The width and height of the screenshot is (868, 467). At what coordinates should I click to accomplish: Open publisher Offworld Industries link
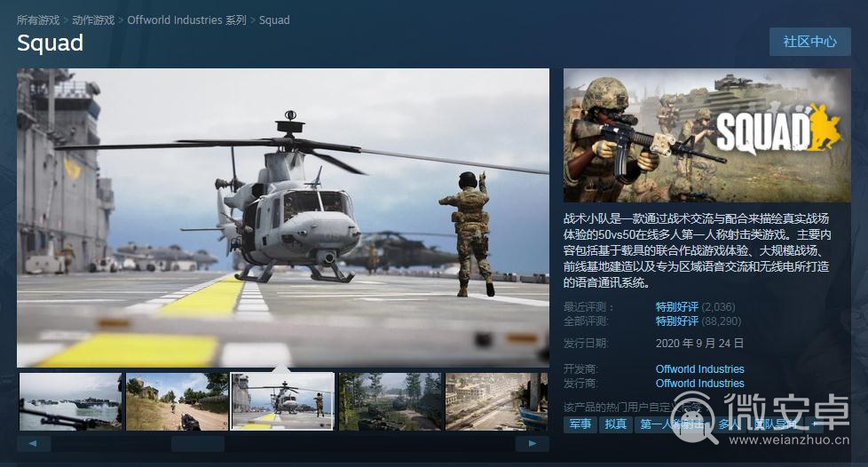(x=699, y=384)
